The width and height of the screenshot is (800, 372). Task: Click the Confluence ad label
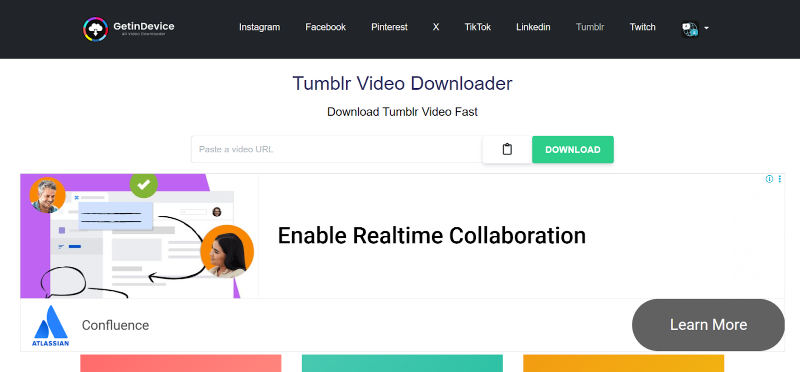(115, 325)
